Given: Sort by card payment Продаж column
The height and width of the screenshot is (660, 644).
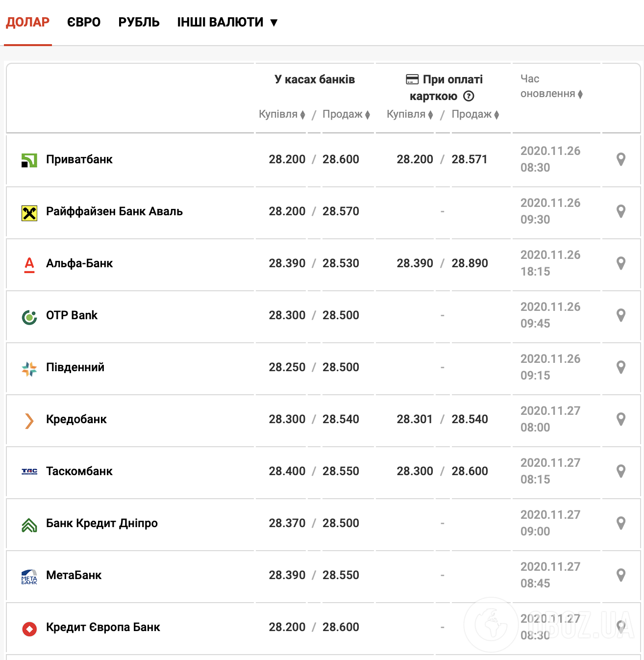Looking at the screenshot, I should [x=475, y=114].
